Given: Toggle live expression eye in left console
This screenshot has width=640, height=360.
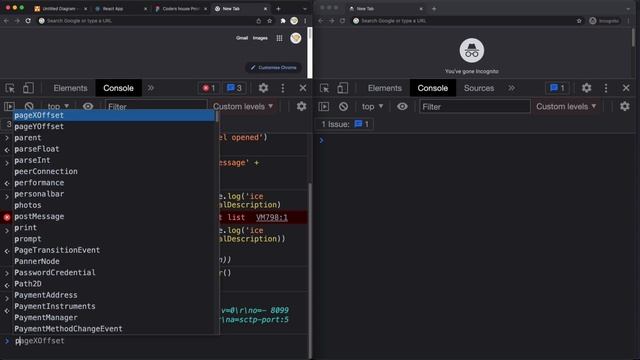Looking at the screenshot, I should tap(88, 107).
